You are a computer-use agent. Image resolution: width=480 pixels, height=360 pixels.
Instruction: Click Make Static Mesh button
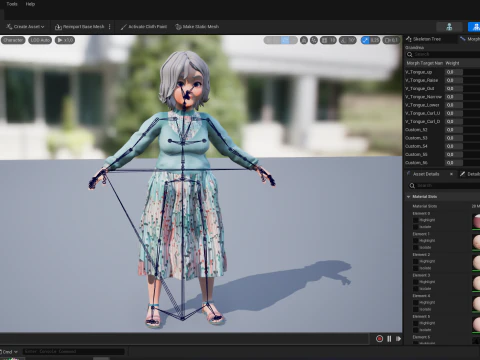pyautogui.click(x=197, y=27)
